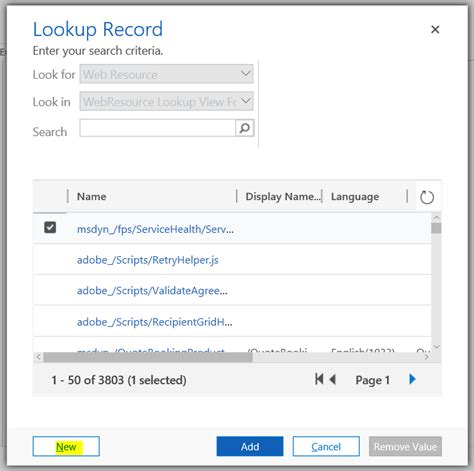Refresh the results grid
Viewport: 474px width, 471px height.
(427, 197)
